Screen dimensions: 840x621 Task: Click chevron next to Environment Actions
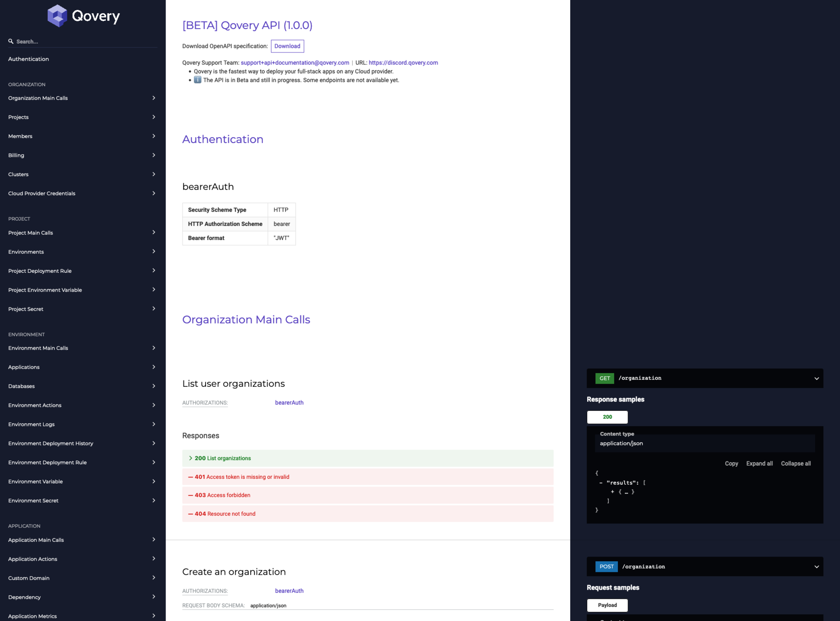click(154, 405)
